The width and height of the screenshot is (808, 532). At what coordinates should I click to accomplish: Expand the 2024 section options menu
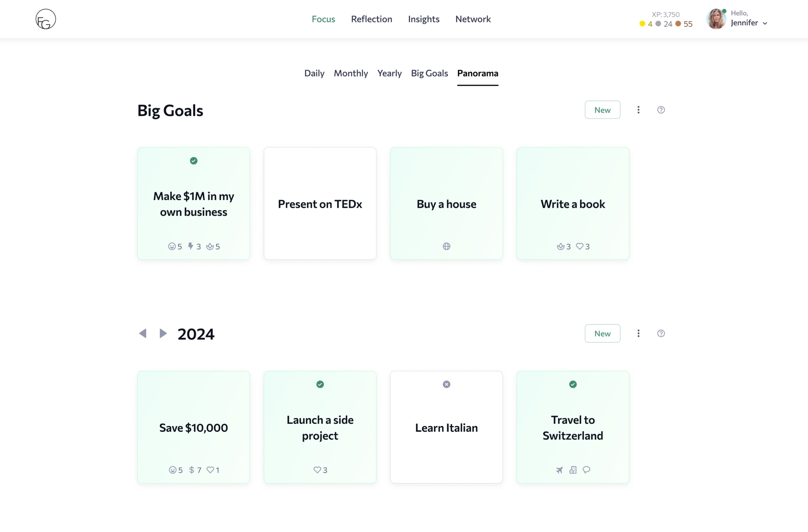639,333
